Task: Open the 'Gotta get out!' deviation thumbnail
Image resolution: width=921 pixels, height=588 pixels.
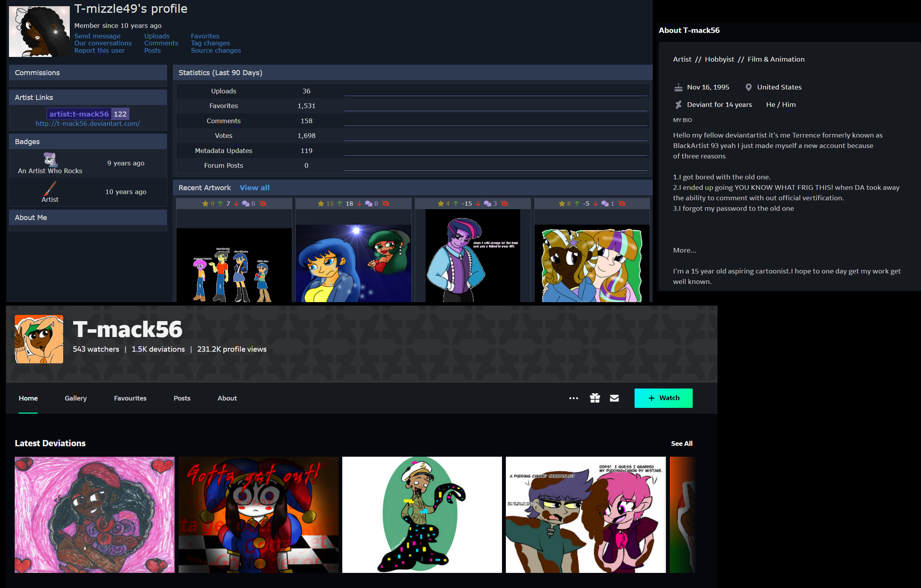Action: point(259,515)
